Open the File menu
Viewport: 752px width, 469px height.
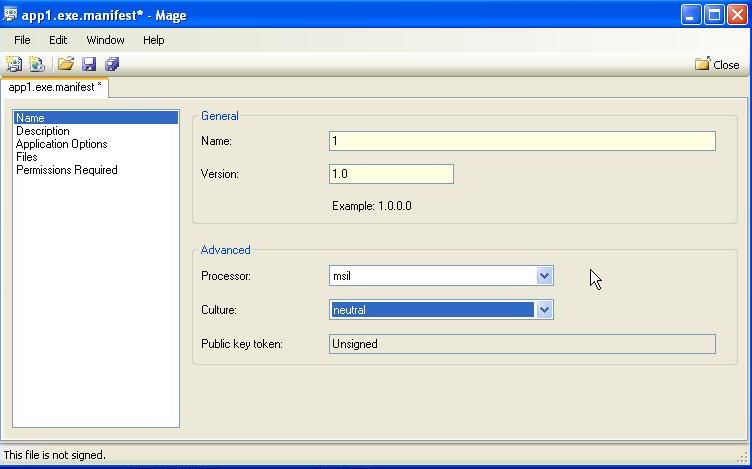coord(22,40)
